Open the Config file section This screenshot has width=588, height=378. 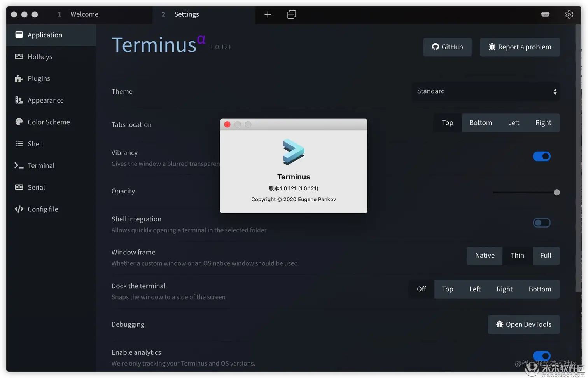click(51, 209)
